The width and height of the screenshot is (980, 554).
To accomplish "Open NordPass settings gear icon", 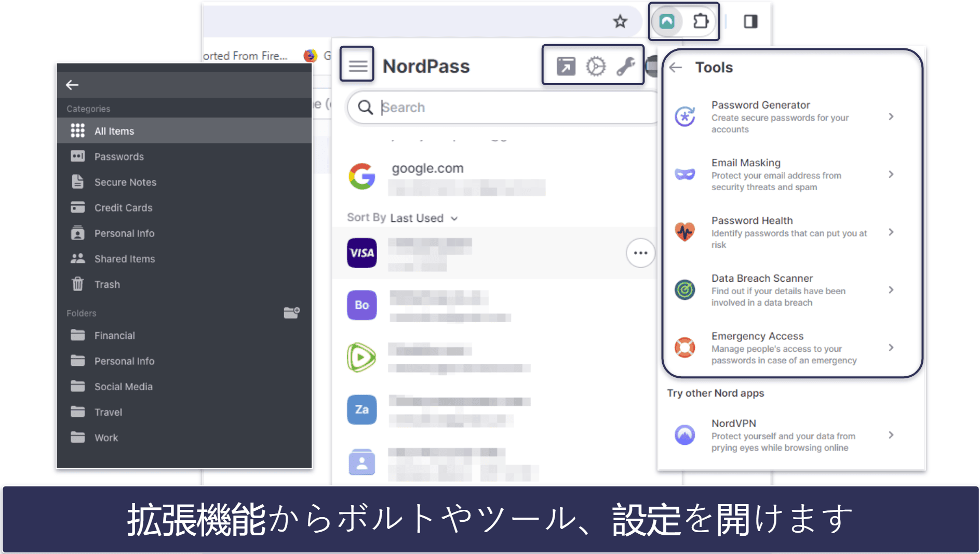I will pos(596,66).
